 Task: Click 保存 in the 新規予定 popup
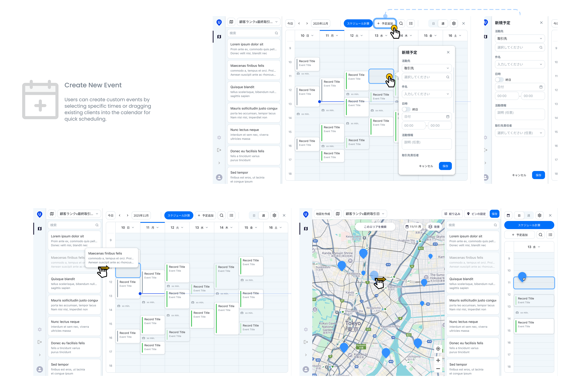[445, 166]
